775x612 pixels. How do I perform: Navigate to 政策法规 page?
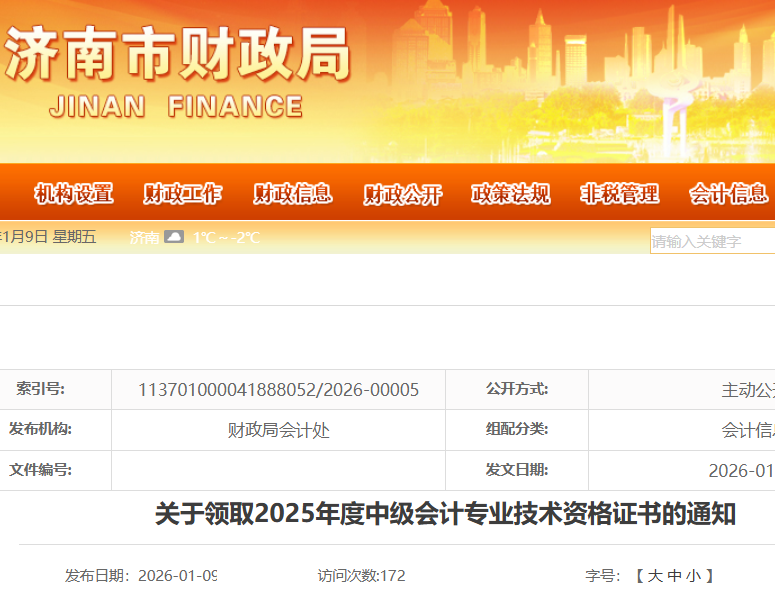(x=511, y=194)
